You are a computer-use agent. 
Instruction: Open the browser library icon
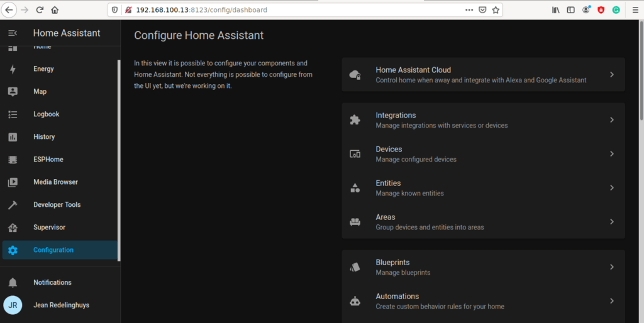click(556, 10)
